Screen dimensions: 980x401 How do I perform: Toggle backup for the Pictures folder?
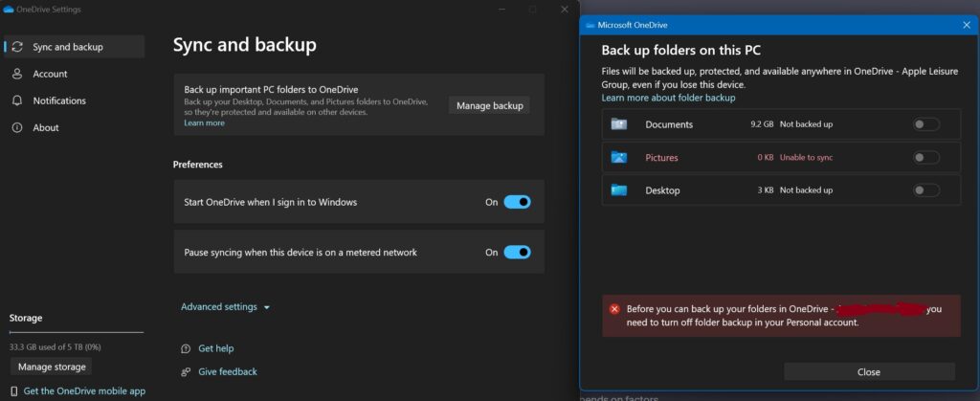[x=926, y=157]
